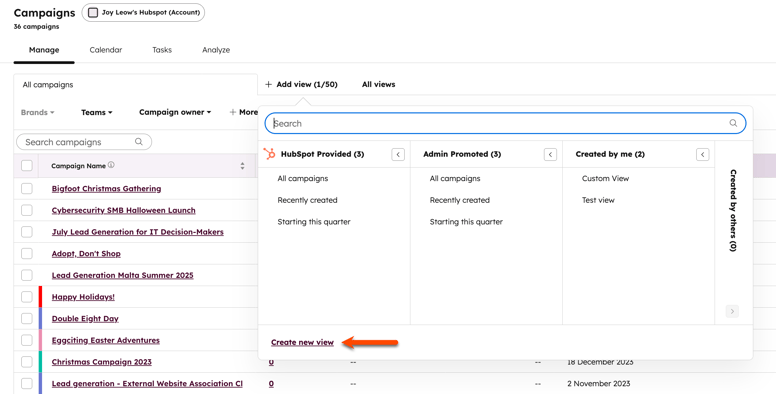This screenshot has height=394, width=776.
Task: Open the Bigfoot Christmas Gathering campaign
Action: 106,189
